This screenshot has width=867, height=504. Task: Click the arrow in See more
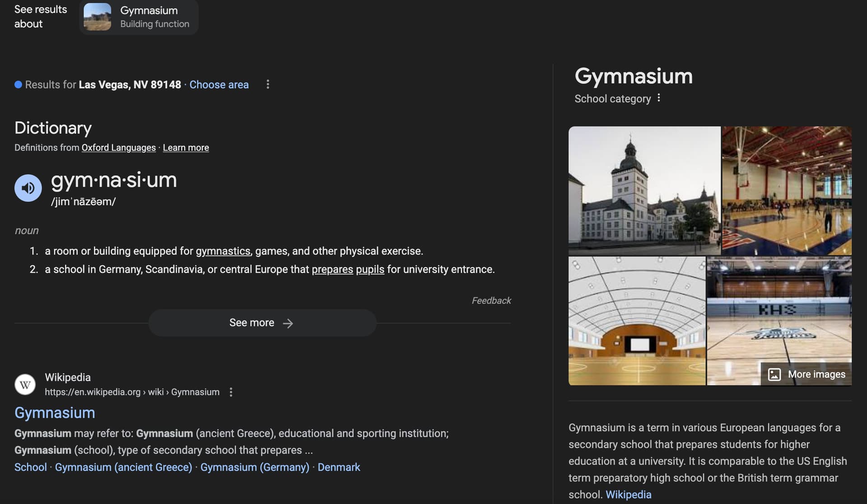coord(288,323)
